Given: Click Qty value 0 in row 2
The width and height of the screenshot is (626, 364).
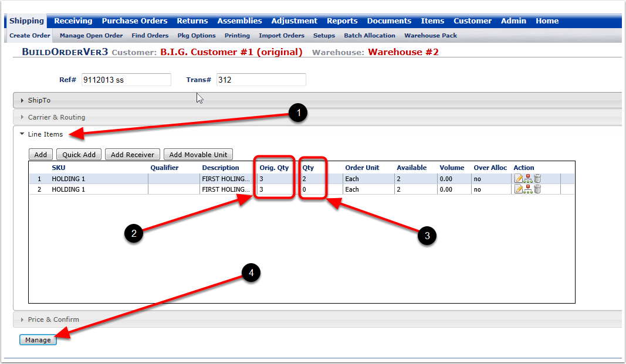Looking at the screenshot, I should (304, 189).
